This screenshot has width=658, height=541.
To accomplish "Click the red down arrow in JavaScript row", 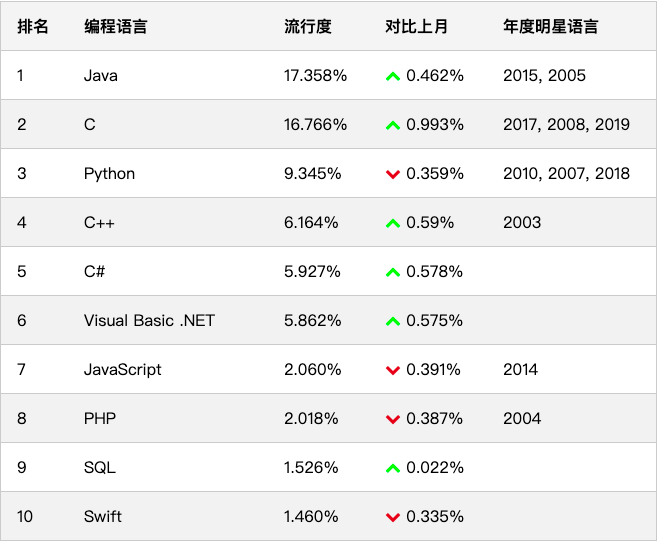I will [x=393, y=370].
